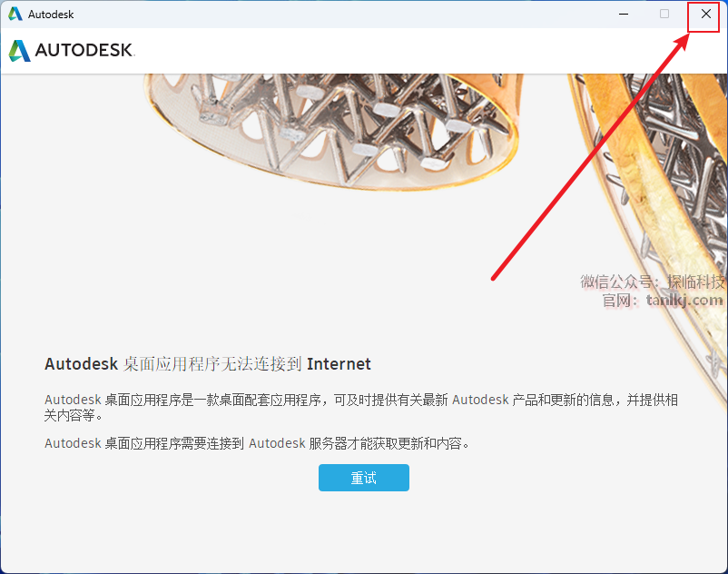The height and width of the screenshot is (574, 728).
Task: Click the AUTODESK wordmark in header
Action: 84,50
